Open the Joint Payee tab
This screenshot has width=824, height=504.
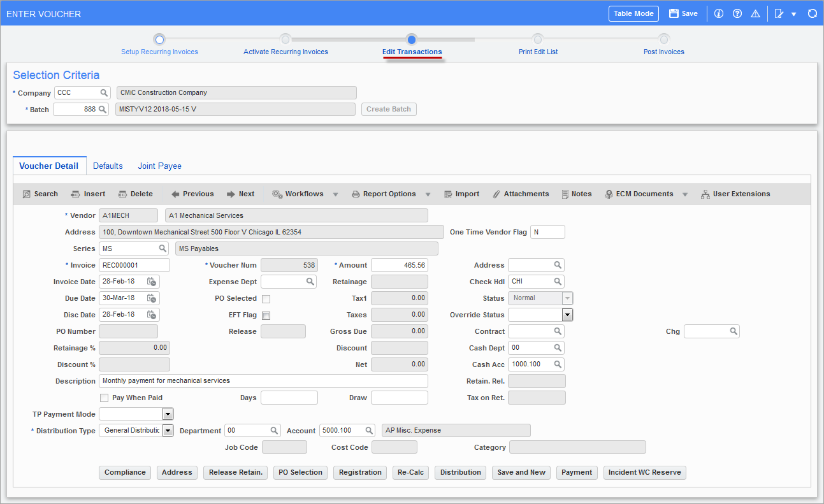[159, 166]
